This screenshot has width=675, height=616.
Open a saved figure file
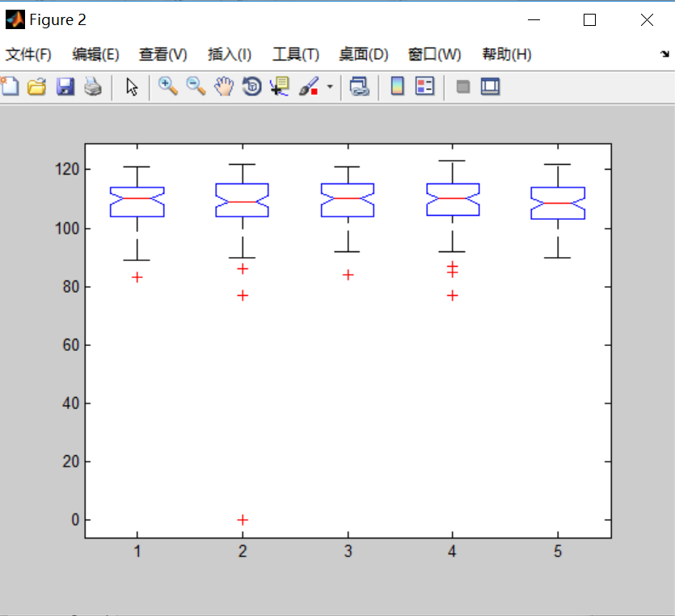pyautogui.click(x=37, y=86)
